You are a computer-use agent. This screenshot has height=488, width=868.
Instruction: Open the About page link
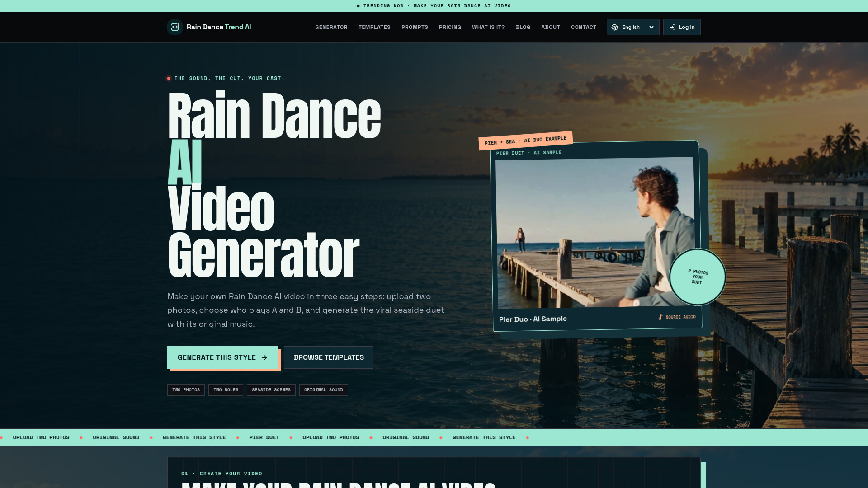[x=551, y=27]
